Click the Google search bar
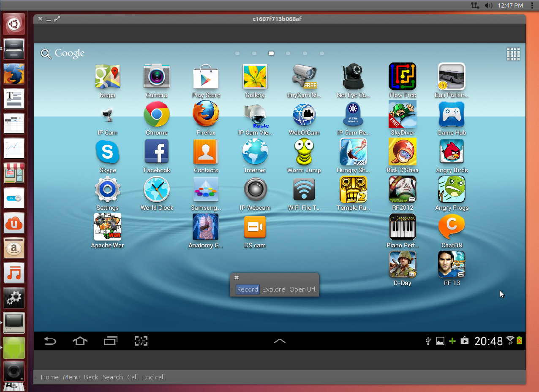Screen dimensions: 539x392 [x=62, y=54]
